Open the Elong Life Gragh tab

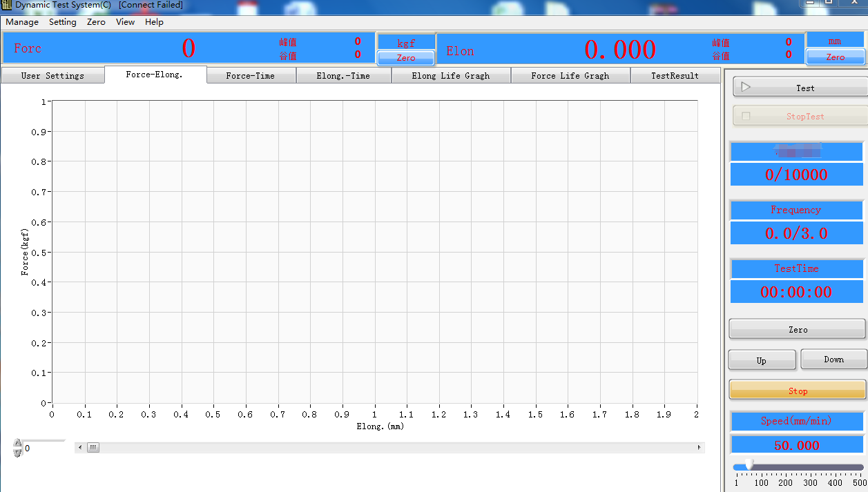[450, 76]
